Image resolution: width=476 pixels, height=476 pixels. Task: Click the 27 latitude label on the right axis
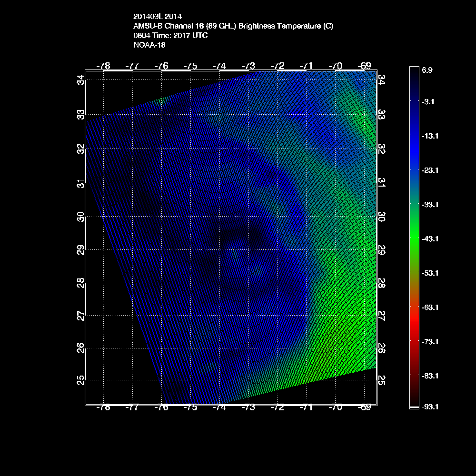(x=381, y=316)
